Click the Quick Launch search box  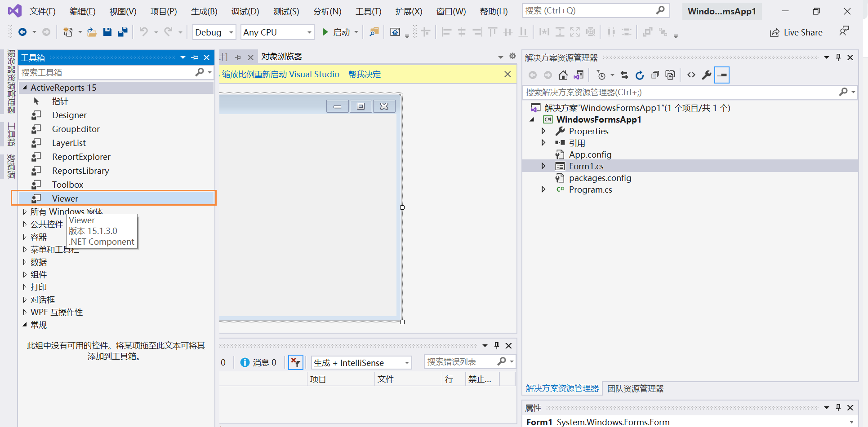(x=596, y=11)
